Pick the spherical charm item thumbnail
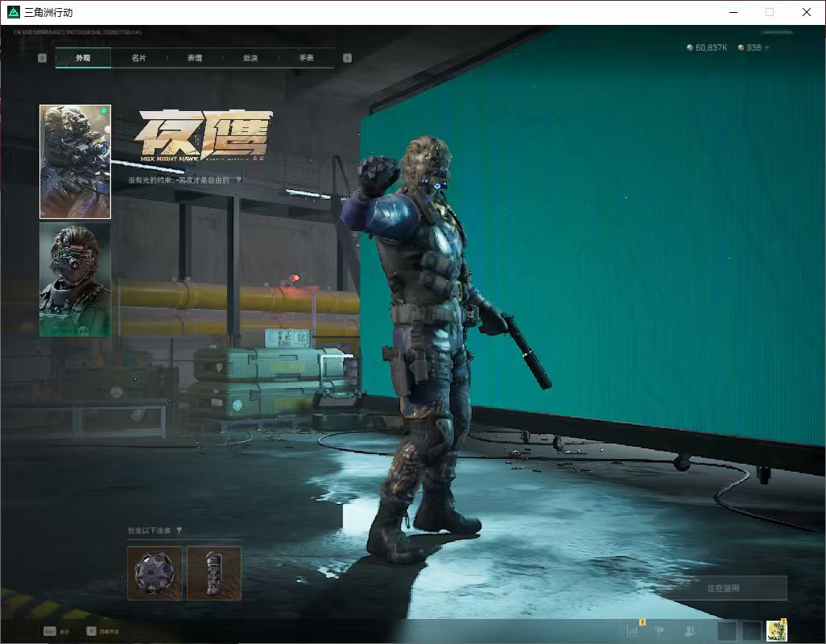826x644 pixels. pyautogui.click(x=155, y=573)
